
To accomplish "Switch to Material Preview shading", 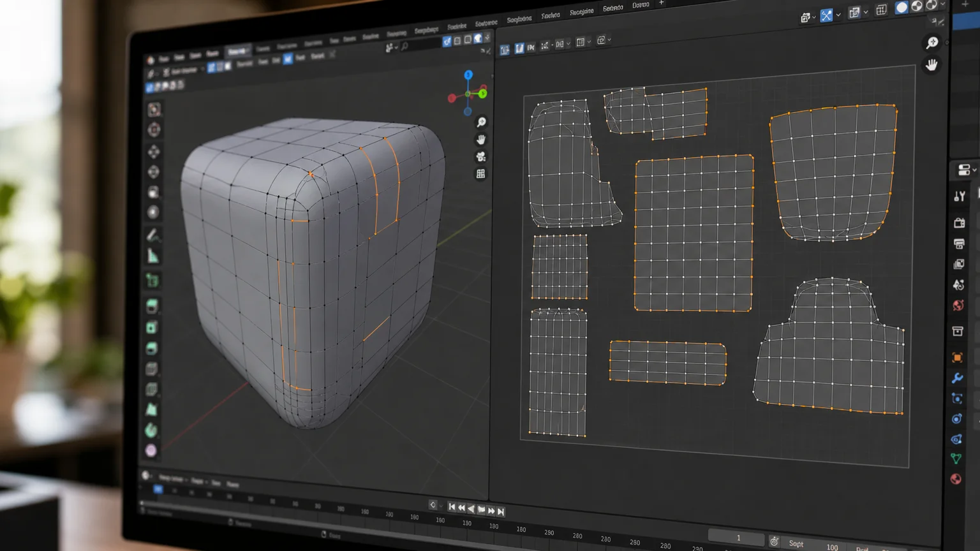I will pos(917,6).
